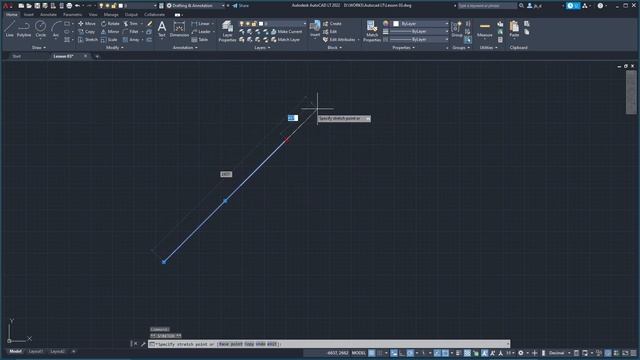Select the Dimension tool
Image resolution: width=640 pixels, height=360 pixels.
pyautogui.click(x=179, y=29)
